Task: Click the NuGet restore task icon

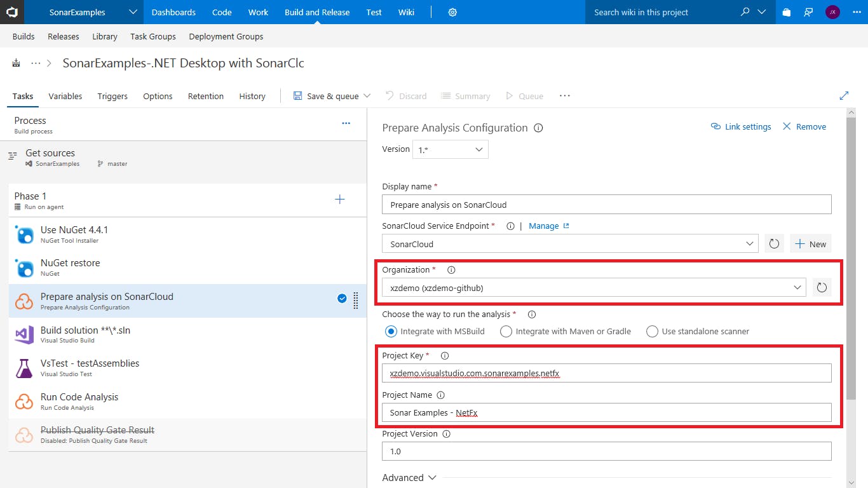Action: (x=24, y=268)
